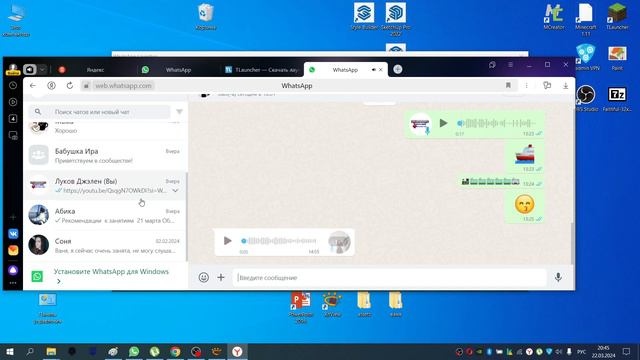
Task: Open the Yandex profile icon by the address bar
Action: pyautogui.click(x=51, y=86)
